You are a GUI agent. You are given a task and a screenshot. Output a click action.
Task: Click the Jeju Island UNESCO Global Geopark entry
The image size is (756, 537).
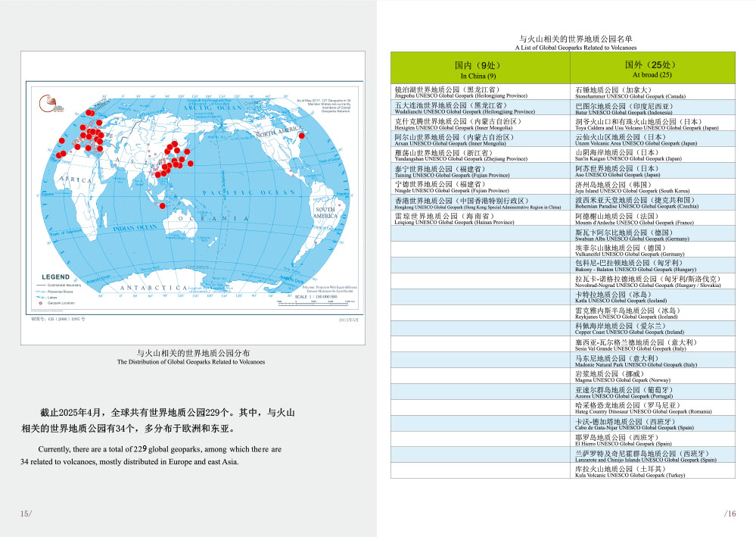click(x=652, y=187)
